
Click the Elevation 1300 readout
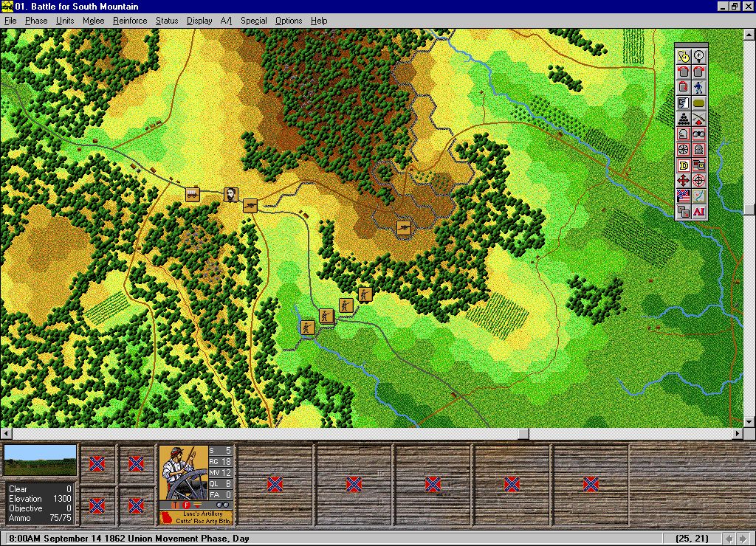(x=40, y=499)
